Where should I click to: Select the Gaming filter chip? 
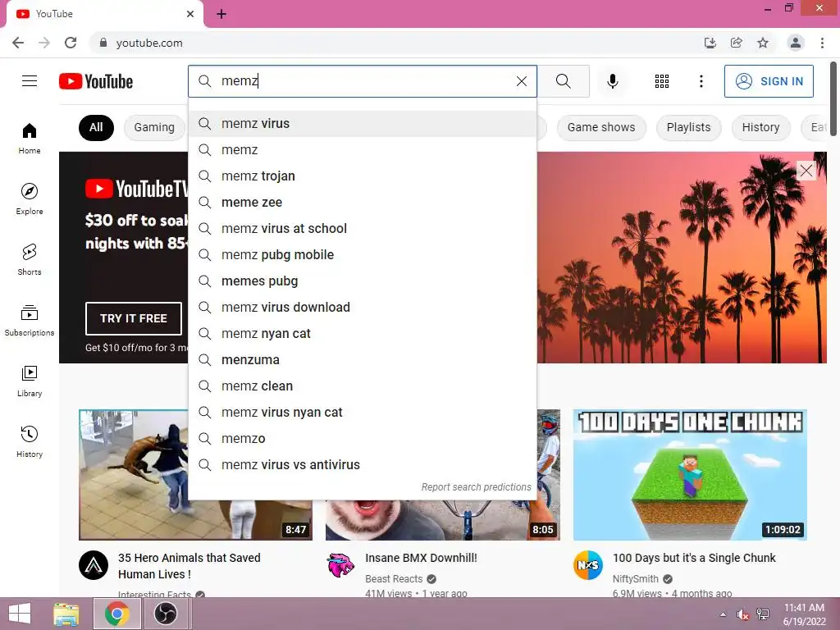[154, 127]
